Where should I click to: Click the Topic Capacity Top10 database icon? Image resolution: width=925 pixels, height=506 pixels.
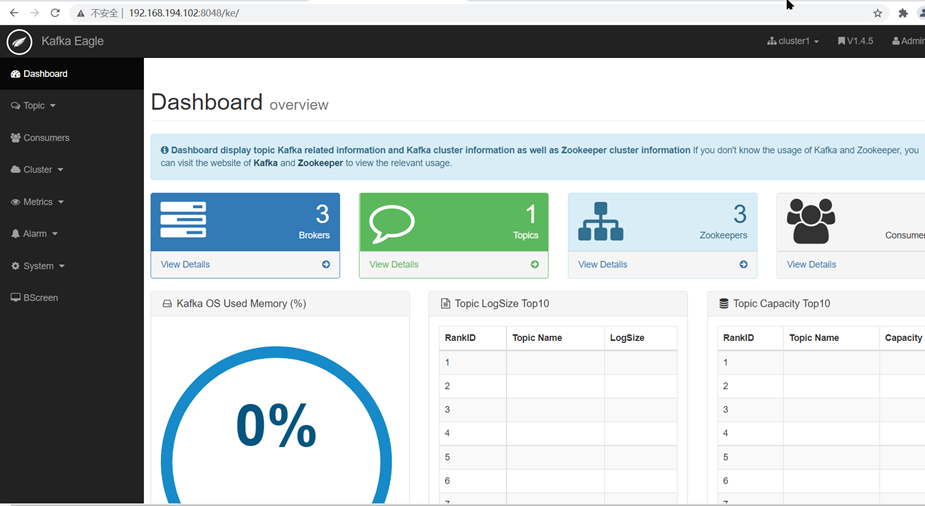coord(724,304)
